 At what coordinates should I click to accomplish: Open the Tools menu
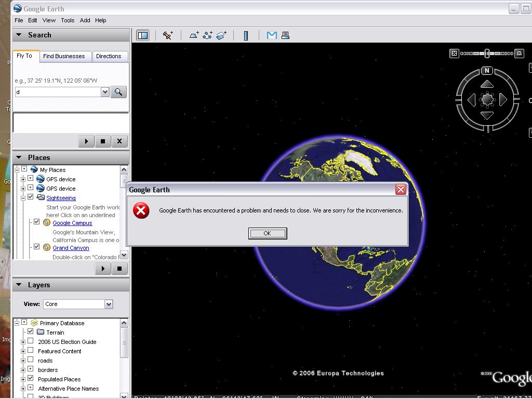(68, 20)
